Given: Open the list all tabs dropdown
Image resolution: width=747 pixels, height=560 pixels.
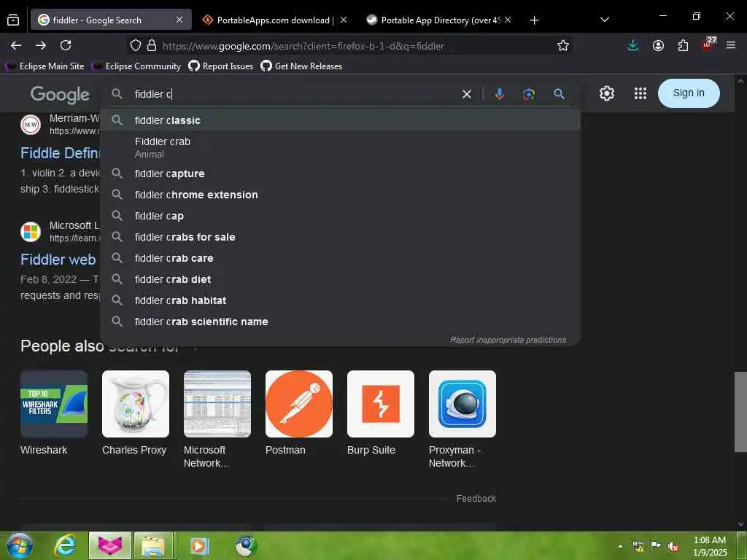Looking at the screenshot, I should 605,20.
